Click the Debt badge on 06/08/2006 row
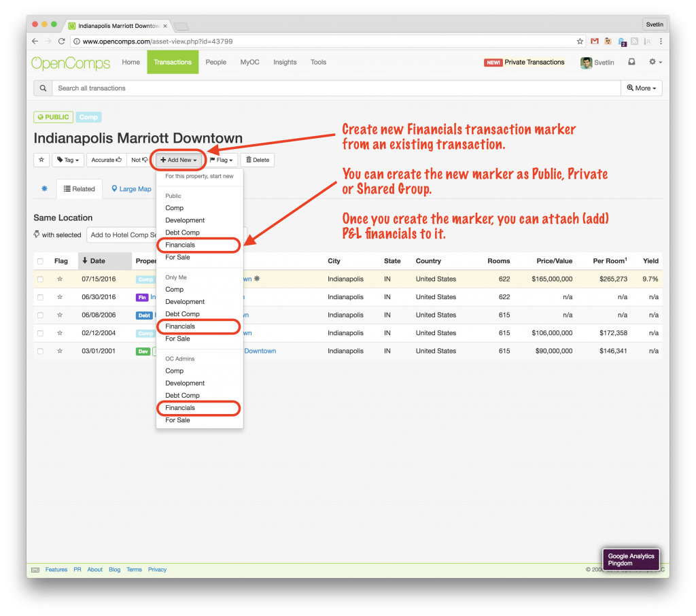Image resolution: width=696 pixels, height=616 pixels. 144,315
